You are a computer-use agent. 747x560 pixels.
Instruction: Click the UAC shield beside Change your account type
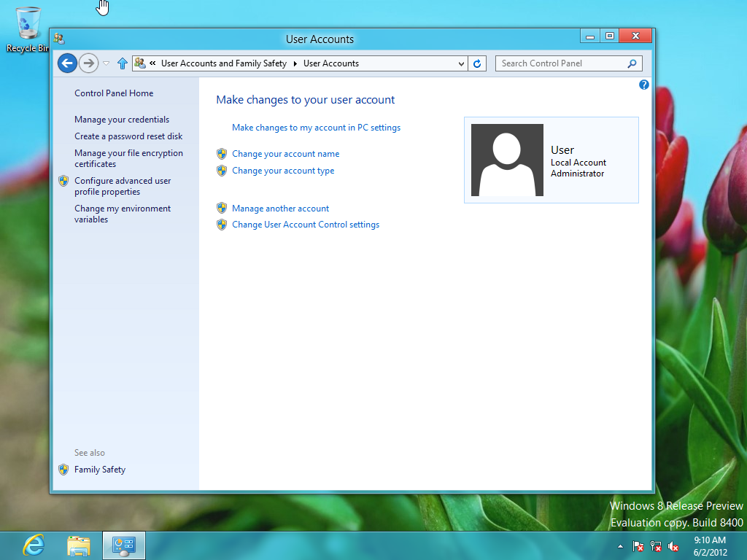pos(221,170)
